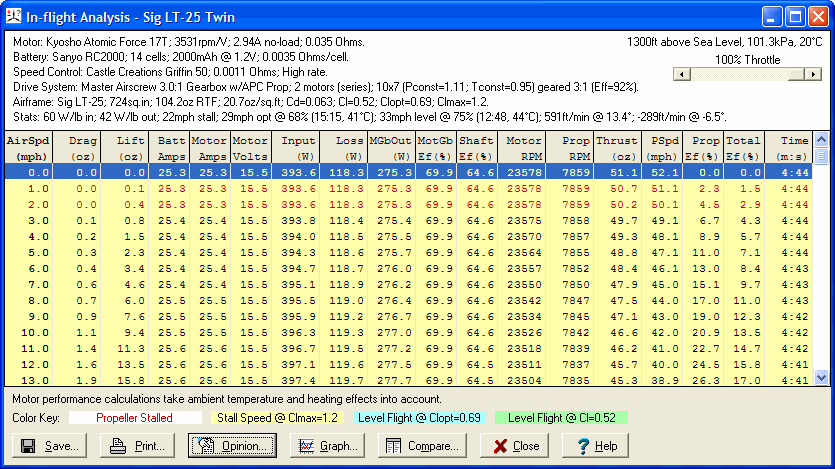Click the Motor RPM column header
This screenshot has height=469, width=835.
point(523,148)
